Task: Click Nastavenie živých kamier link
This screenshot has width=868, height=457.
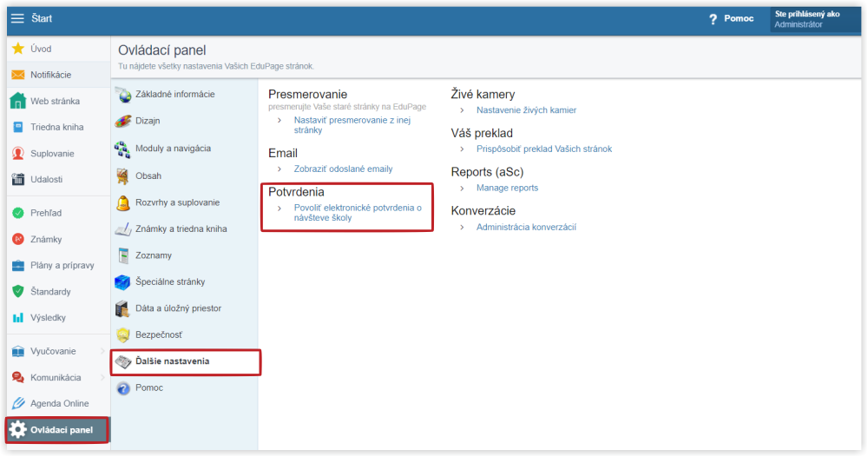Action: (x=527, y=110)
